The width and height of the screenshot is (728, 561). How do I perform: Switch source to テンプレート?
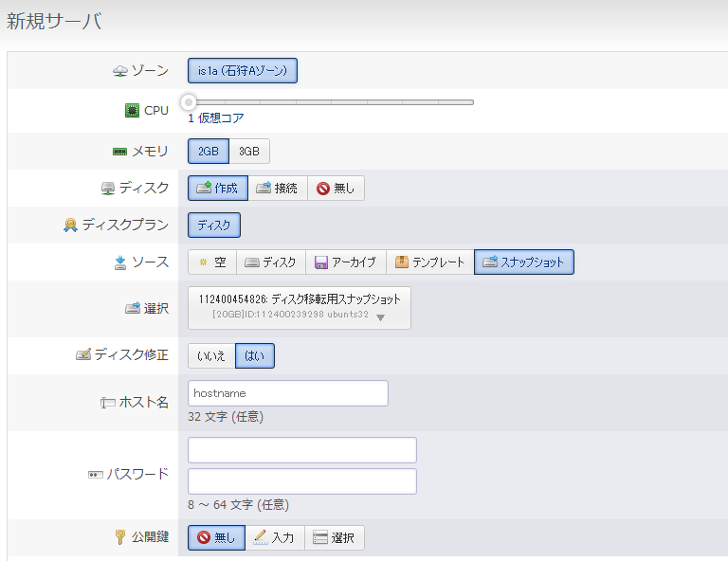430,262
